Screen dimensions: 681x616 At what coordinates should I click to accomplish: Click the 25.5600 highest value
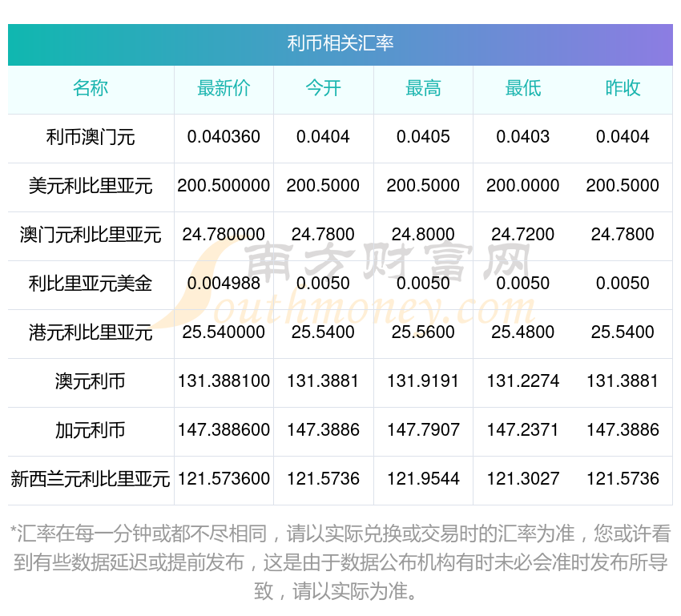point(423,332)
